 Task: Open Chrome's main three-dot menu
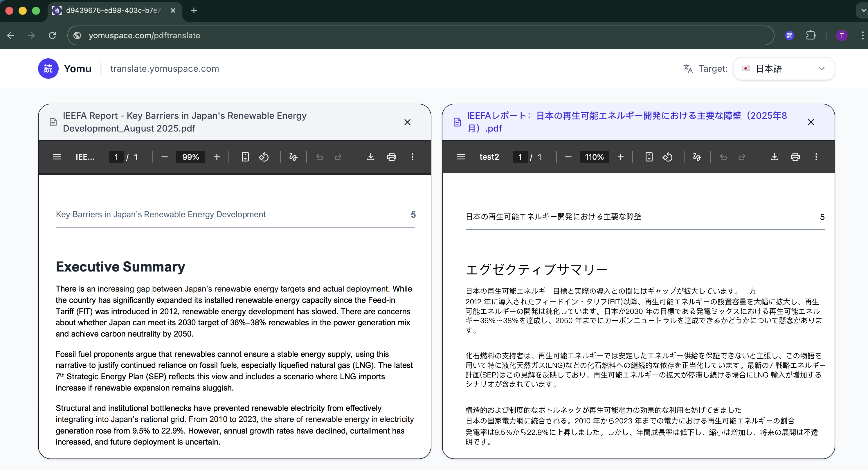pos(862,35)
